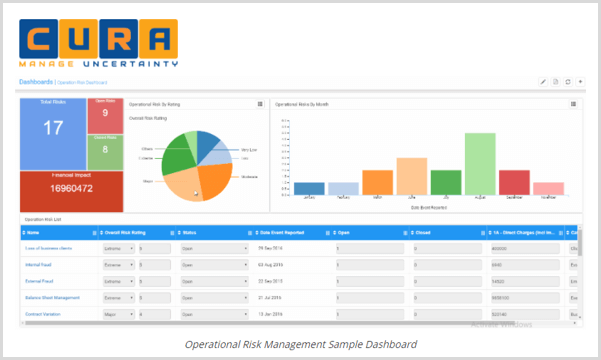Open the Overall Risk Rating column menu icon
The width and height of the screenshot is (601, 360).
pyautogui.click(x=172, y=233)
